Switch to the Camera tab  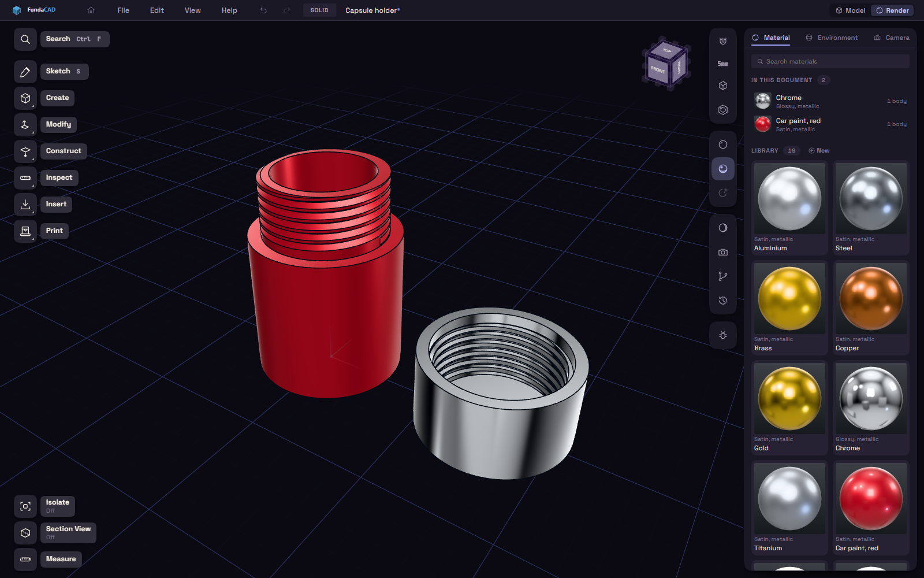891,38
